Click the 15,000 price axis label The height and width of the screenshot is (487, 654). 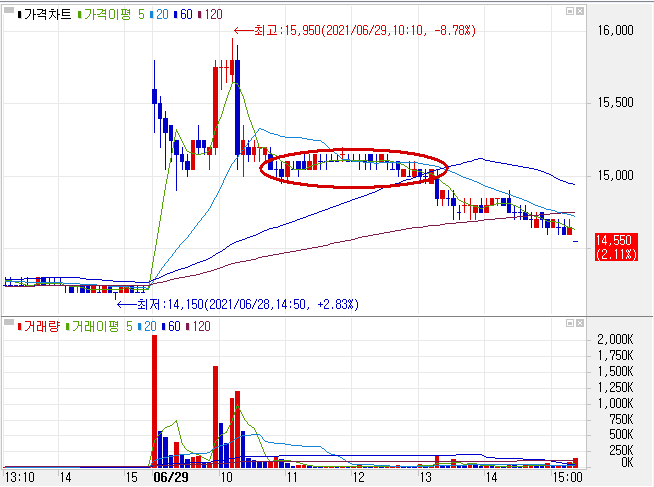tap(615, 175)
